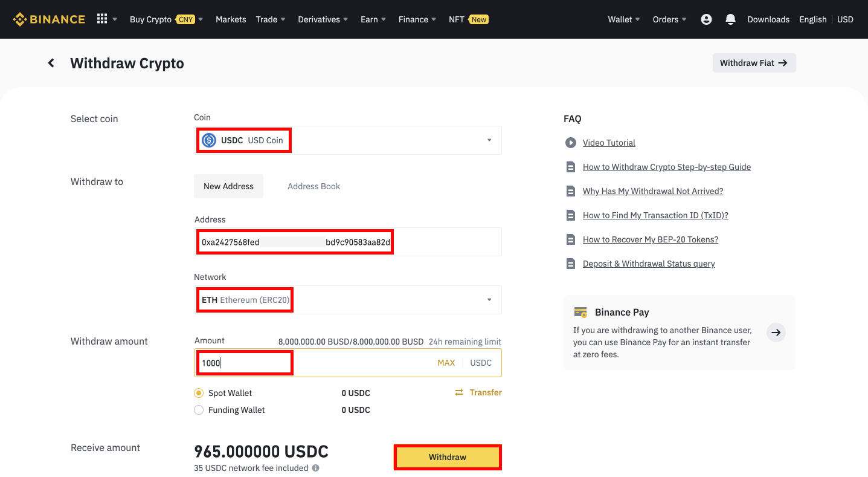Click the back arrow near Withdraw Crypto
Image resolution: width=868 pixels, height=477 pixels.
click(x=51, y=62)
